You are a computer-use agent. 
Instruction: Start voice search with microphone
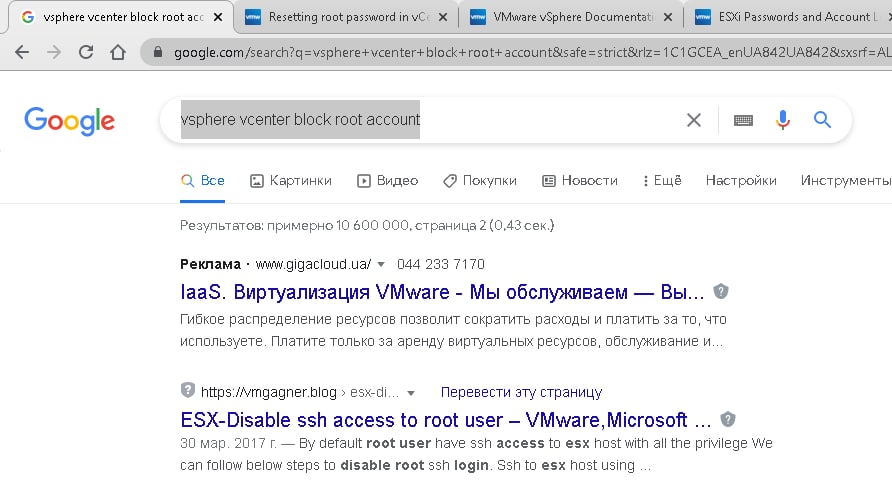pyautogui.click(x=783, y=120)
